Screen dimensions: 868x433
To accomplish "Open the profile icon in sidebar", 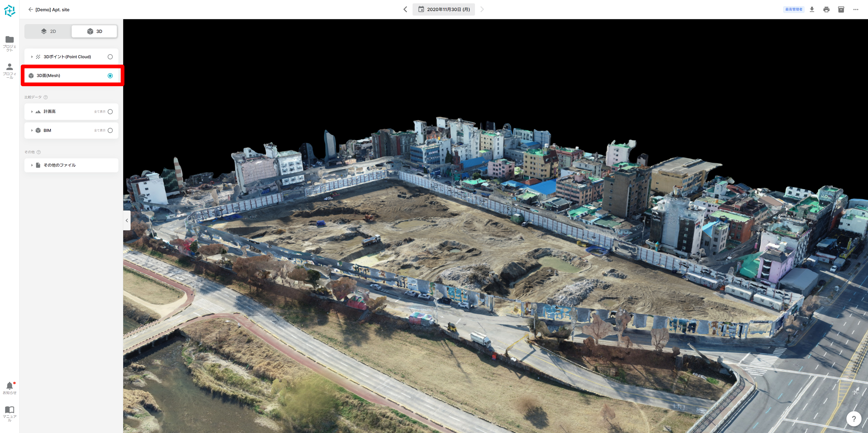I will click(9, 67).
